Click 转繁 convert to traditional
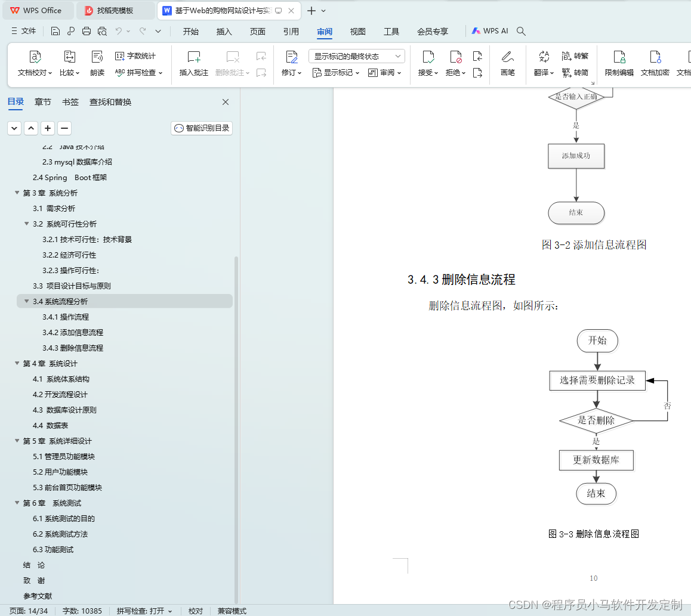691x616 pixels. click(x=575, y=56)
